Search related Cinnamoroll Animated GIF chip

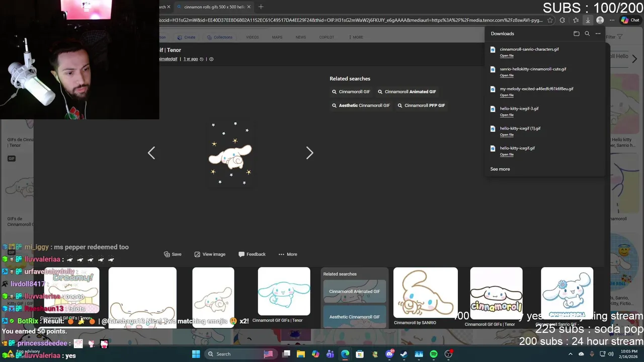coord(407,92)
